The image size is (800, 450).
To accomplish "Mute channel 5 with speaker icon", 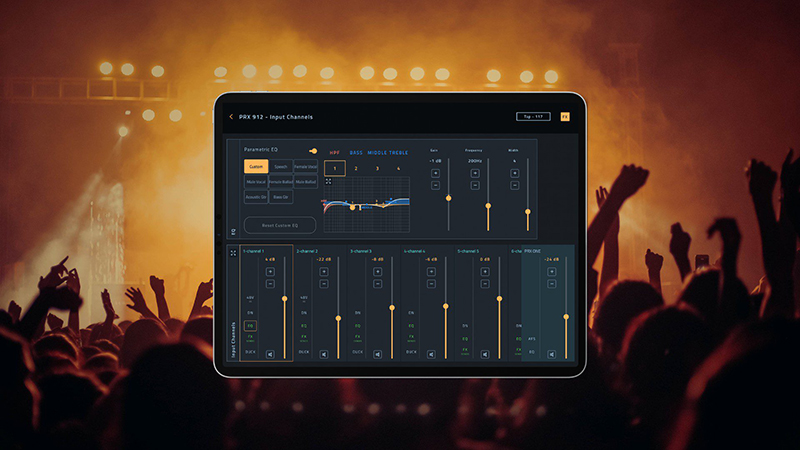I will 485,354.
